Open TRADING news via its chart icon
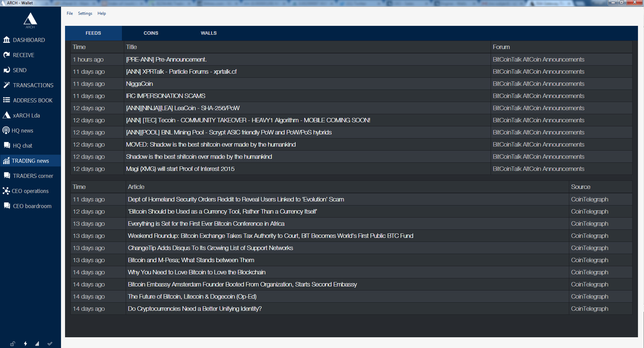Image resolution: width=644 pixels, height=348 pixels. 6,160
